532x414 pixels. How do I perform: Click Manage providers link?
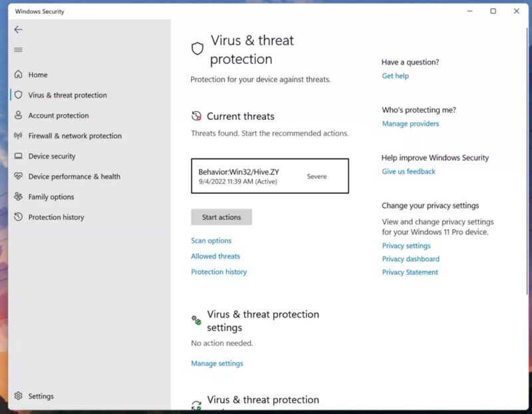coord(411,123)
